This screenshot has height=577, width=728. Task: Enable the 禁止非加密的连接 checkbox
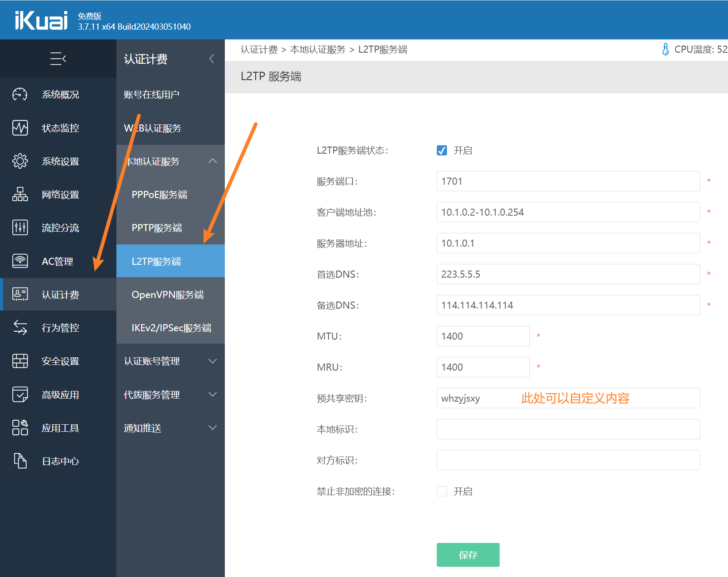pos(442,492)
